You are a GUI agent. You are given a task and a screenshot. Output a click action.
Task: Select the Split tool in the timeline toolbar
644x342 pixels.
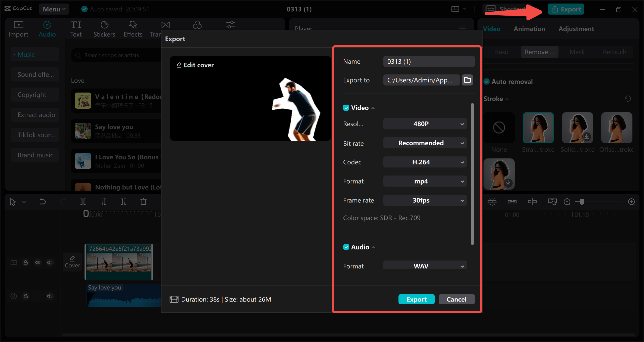tap(83, 201)
